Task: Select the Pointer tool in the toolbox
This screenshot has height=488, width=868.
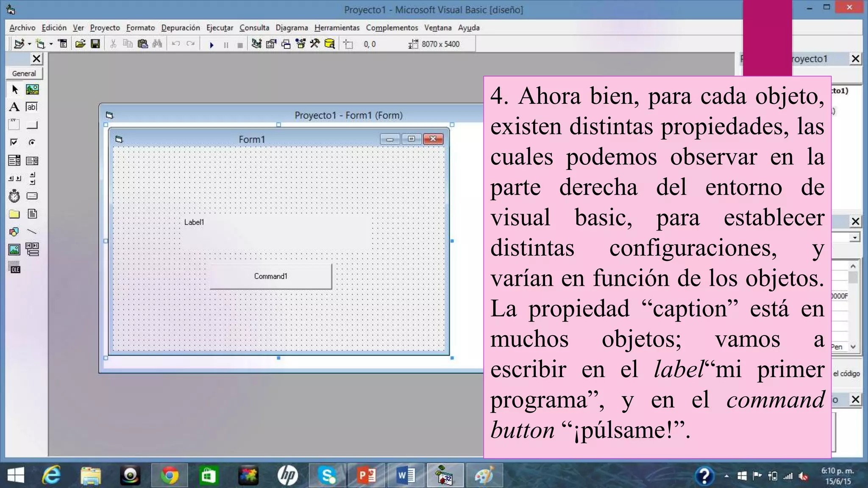Action: tap(15, 89)
